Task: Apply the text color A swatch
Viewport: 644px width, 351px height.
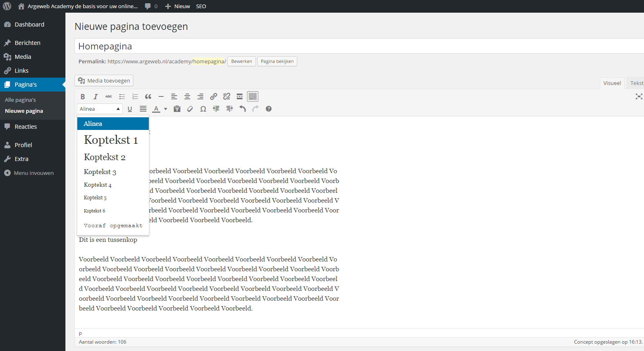Action: tap(156, 109)
